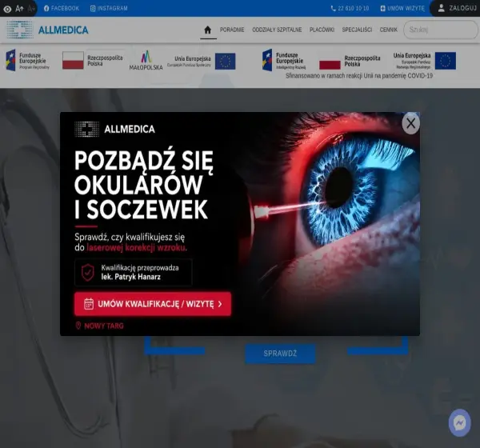The width and height of the screenshot is (480, 448).
Task: Click Umów wizytę in top bar
Action: (402, 8)
